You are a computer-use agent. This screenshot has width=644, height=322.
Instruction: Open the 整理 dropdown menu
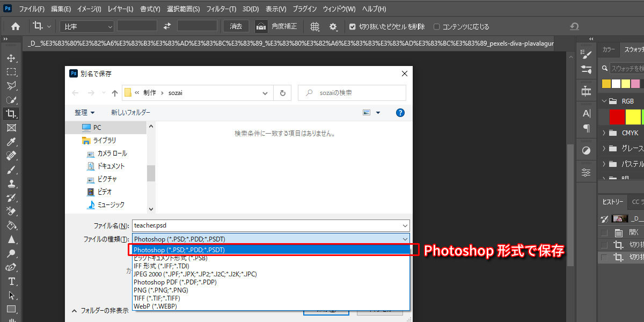(84, 113)
